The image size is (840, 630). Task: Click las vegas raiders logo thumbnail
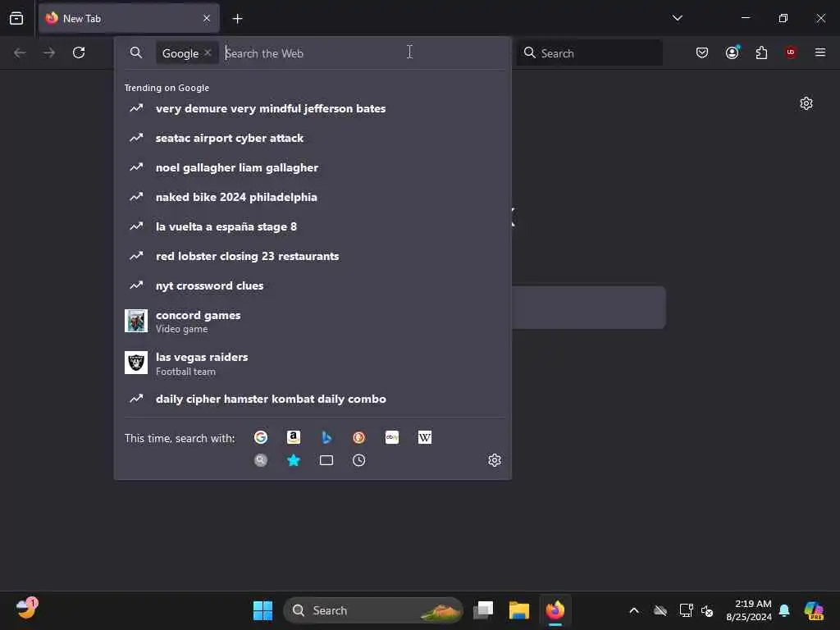136,362
